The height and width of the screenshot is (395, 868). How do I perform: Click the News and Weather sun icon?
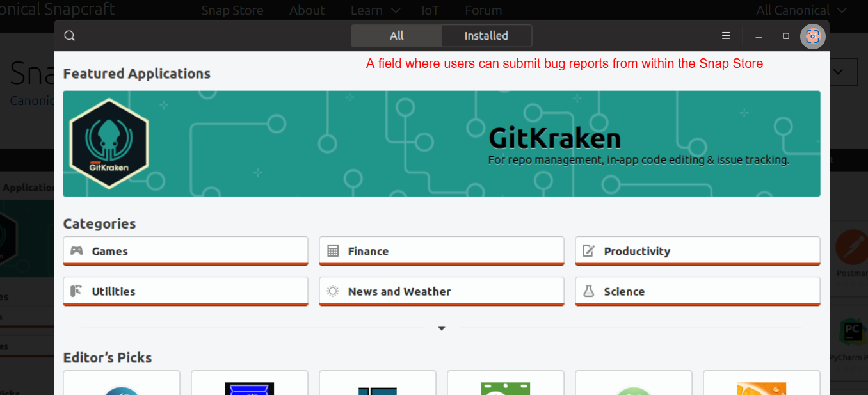pos(333,291)
